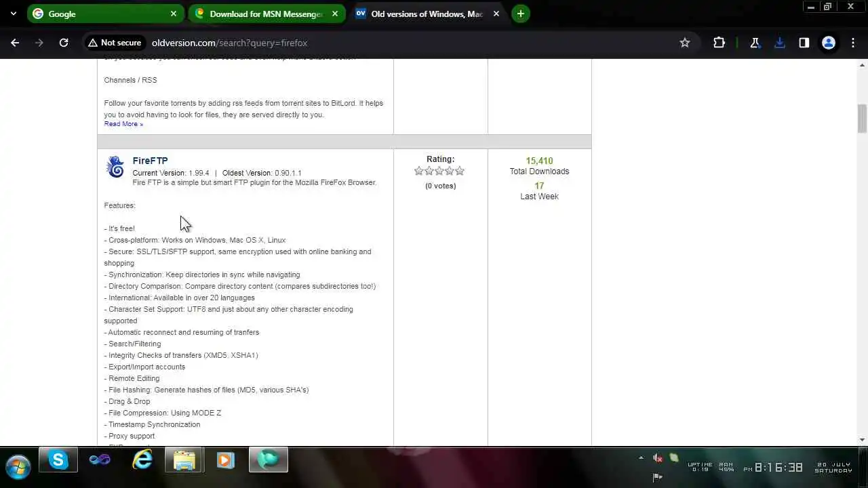868x488 pixels.
Task: Select the Old versions of Windows tab
Action: point(428,14)
